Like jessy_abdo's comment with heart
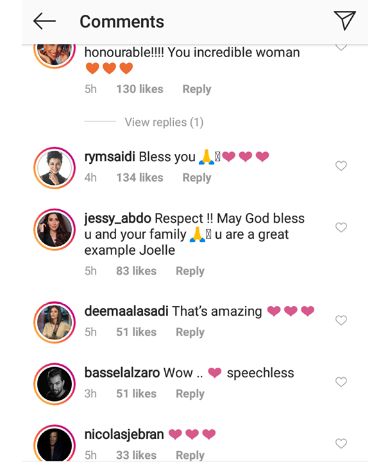This screenshot has width=372, height=467. [x=341, y=227]
